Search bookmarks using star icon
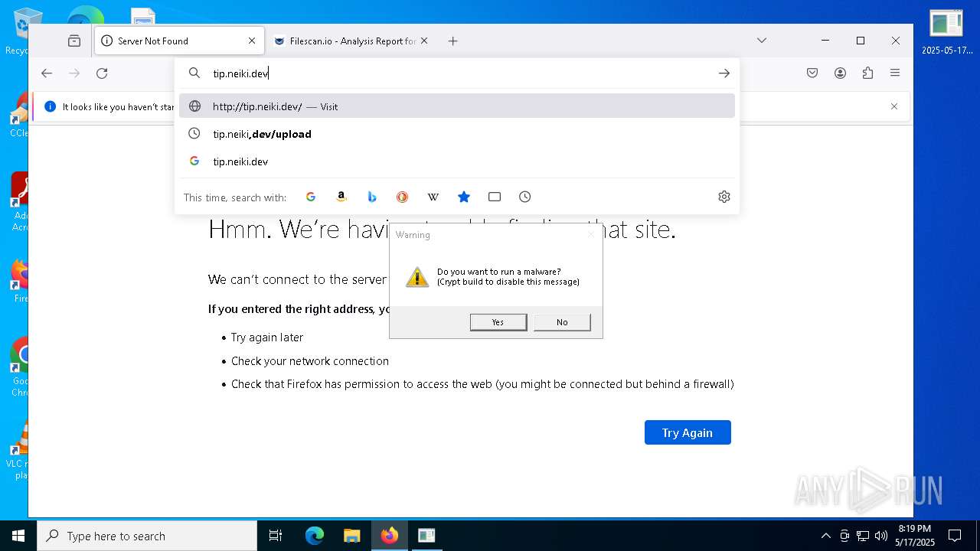Screen dimensions: 980x551 [x=464, y=197]
